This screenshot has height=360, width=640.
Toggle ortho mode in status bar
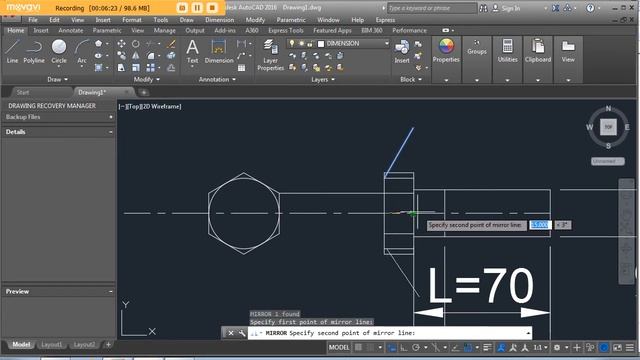pyautogui.click(x=404, y=347)
